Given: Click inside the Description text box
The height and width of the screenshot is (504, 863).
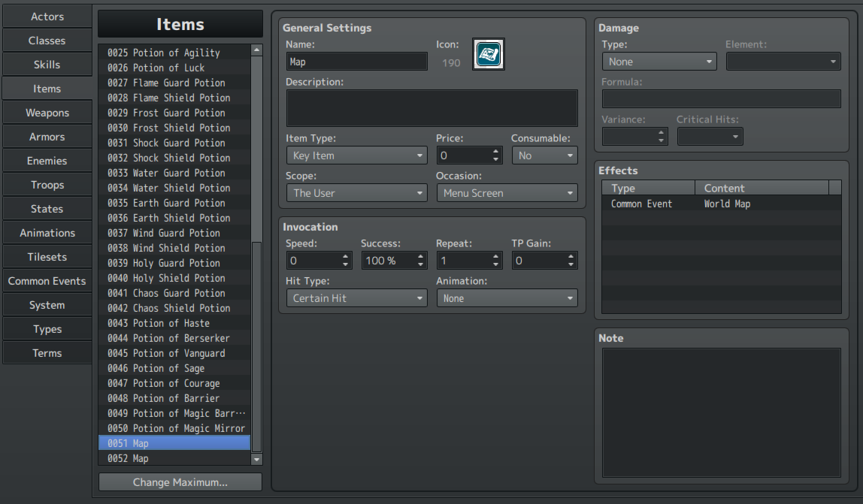Looking at the screenshot, I should tap(431, 108).
